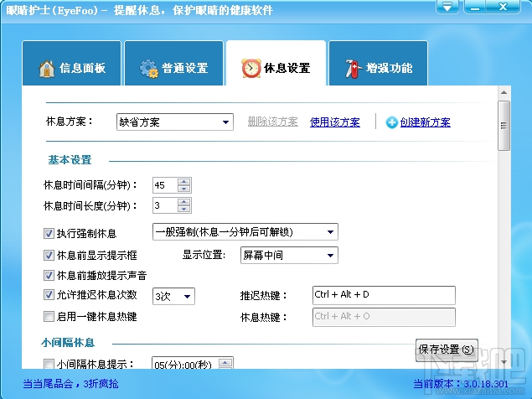The width and height of the screenshot is (532, 399).
Task: Click the 休息时间长度 value field (3)
Action: pos(165,205)
